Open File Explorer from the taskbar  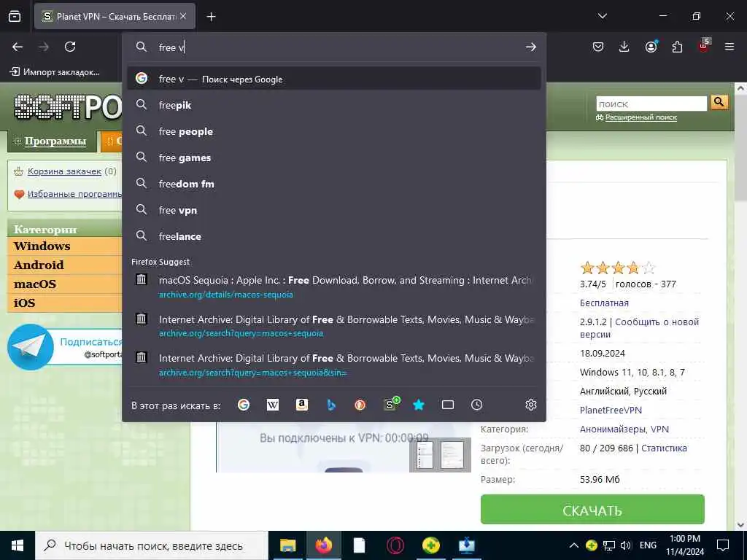pyautogui.click(x=287, y=545)
